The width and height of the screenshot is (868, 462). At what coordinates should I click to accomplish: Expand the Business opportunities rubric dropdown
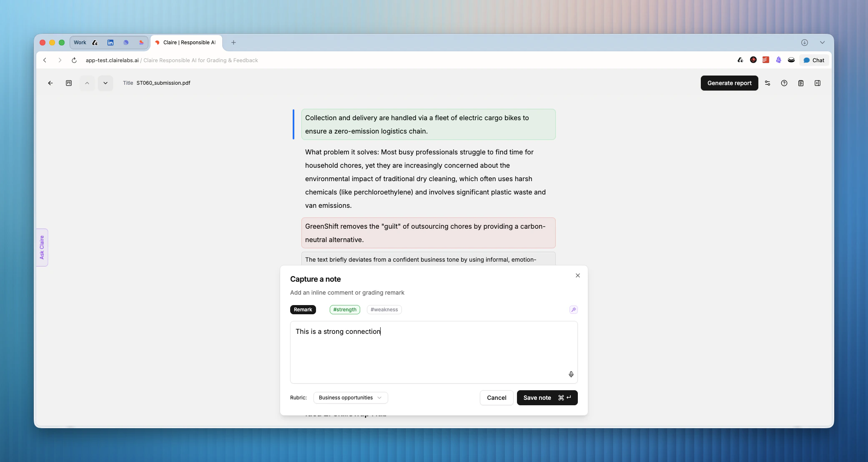350,398
